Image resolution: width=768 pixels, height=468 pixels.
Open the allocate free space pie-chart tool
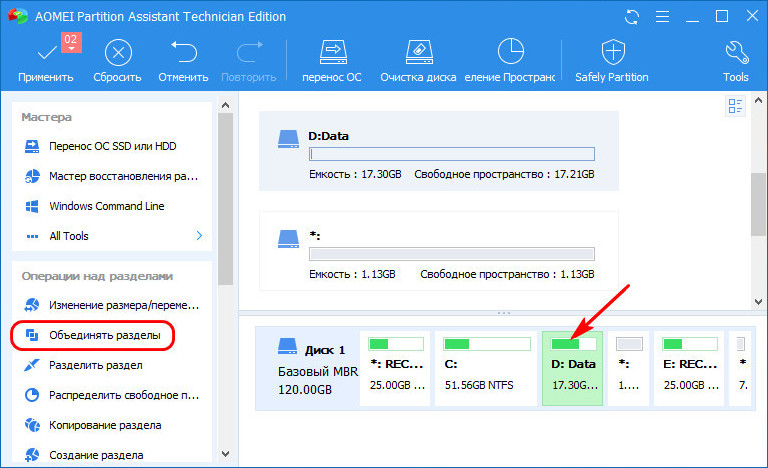510,51
